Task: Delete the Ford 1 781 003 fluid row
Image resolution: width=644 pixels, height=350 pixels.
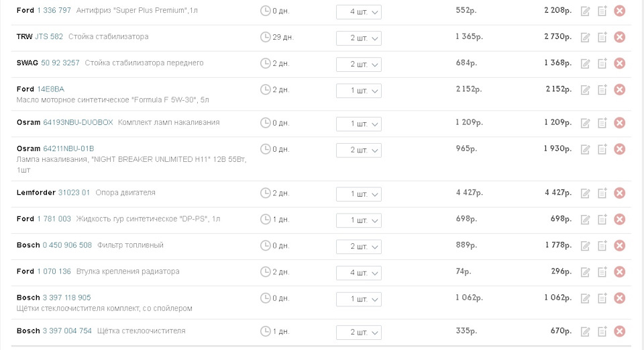Action: click(x=620, y=220)
